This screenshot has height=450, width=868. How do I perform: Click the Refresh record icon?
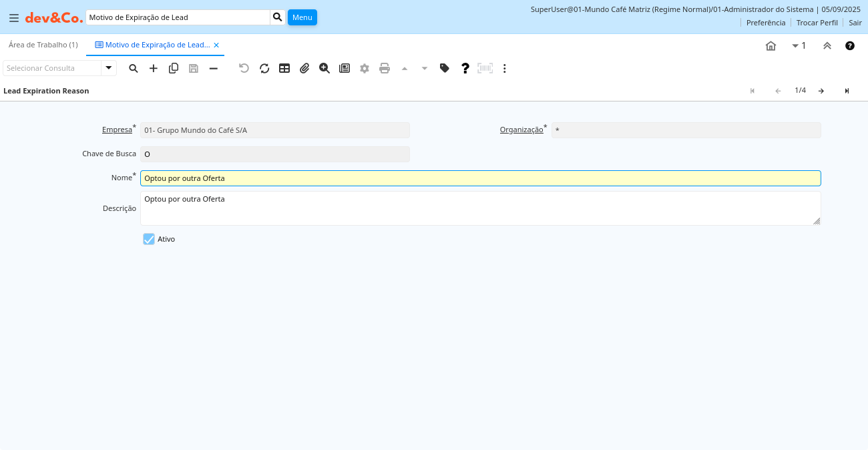(264, 68)
